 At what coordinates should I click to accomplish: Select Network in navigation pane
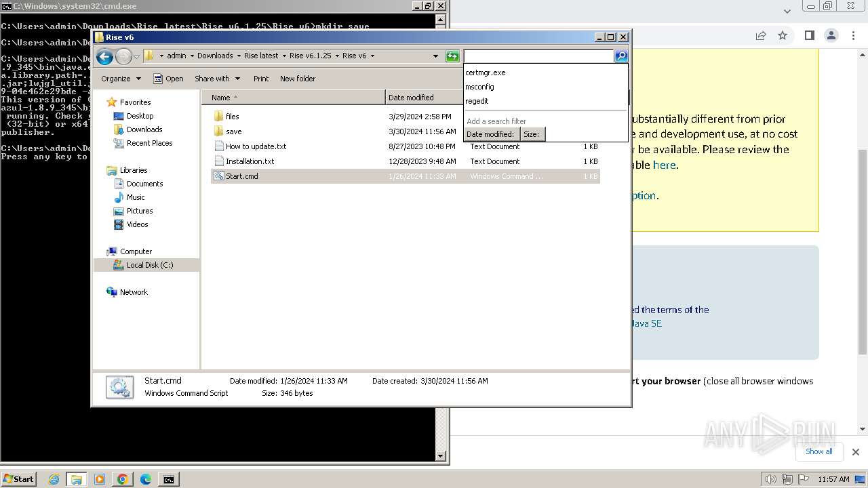point(134,292)
